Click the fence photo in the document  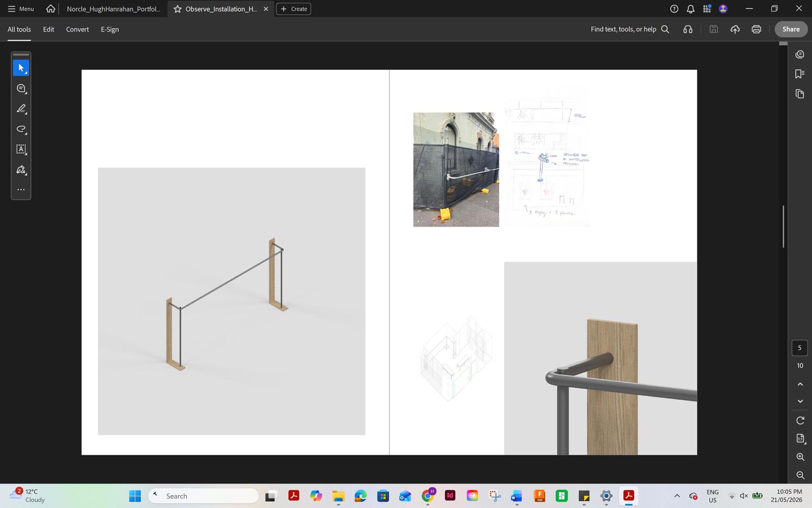pos(456,170)
